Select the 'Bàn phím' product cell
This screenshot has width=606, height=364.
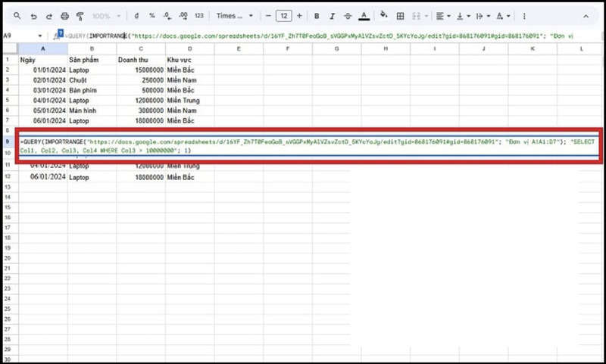92,90
